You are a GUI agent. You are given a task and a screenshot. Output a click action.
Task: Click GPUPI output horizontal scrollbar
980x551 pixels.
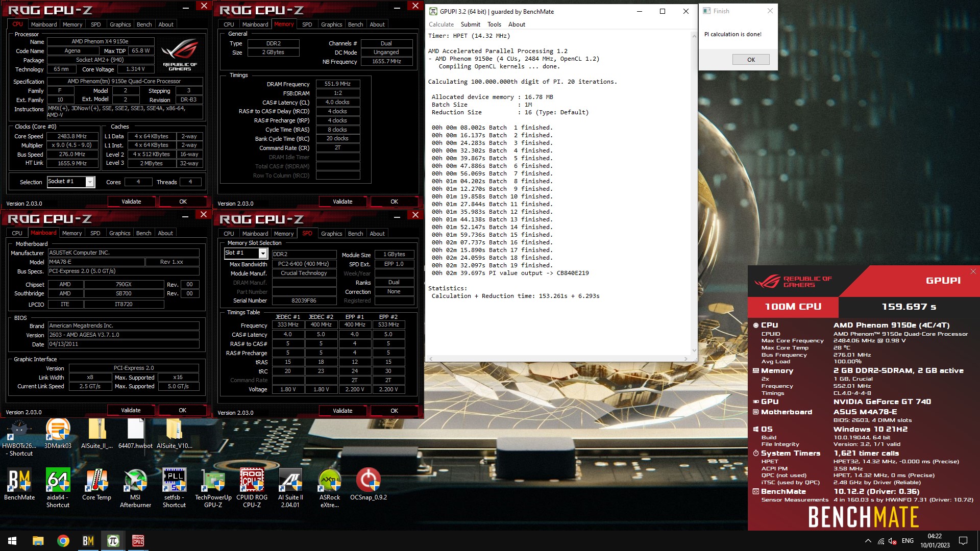(x=558, y=359)
